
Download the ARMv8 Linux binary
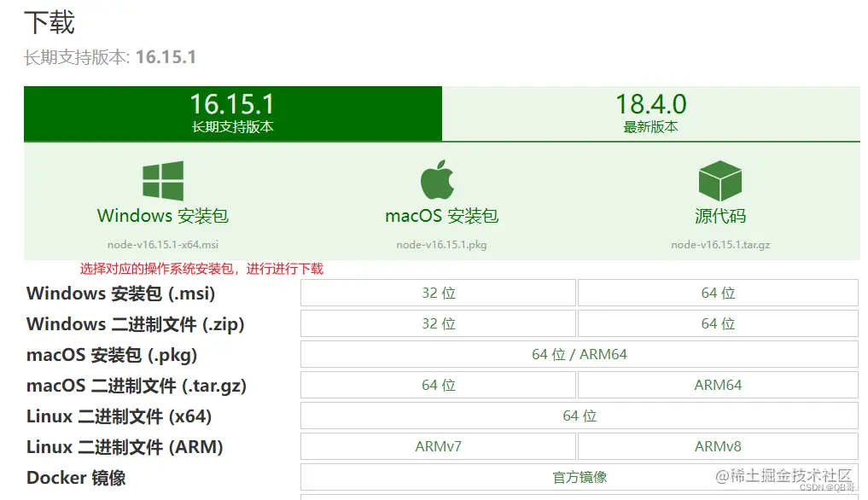coord(718,446)
